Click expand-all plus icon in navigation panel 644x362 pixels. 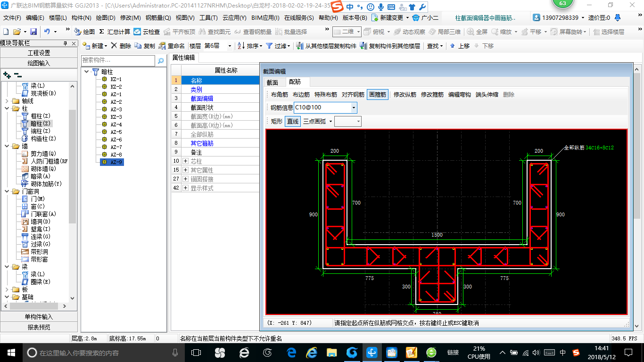(7, 74)
